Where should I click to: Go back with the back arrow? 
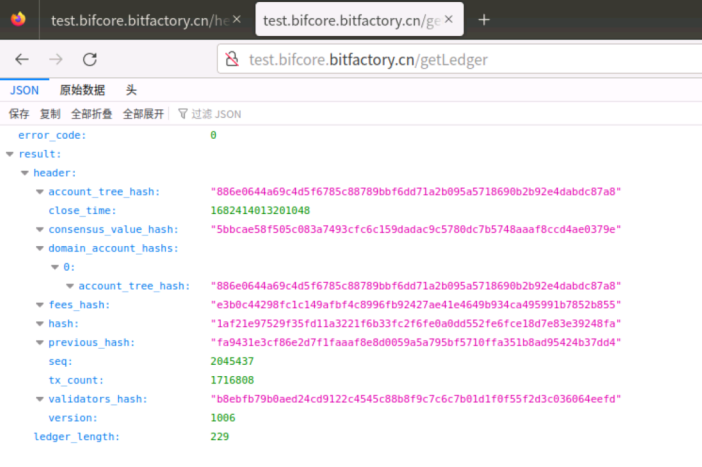coord(21,59)
